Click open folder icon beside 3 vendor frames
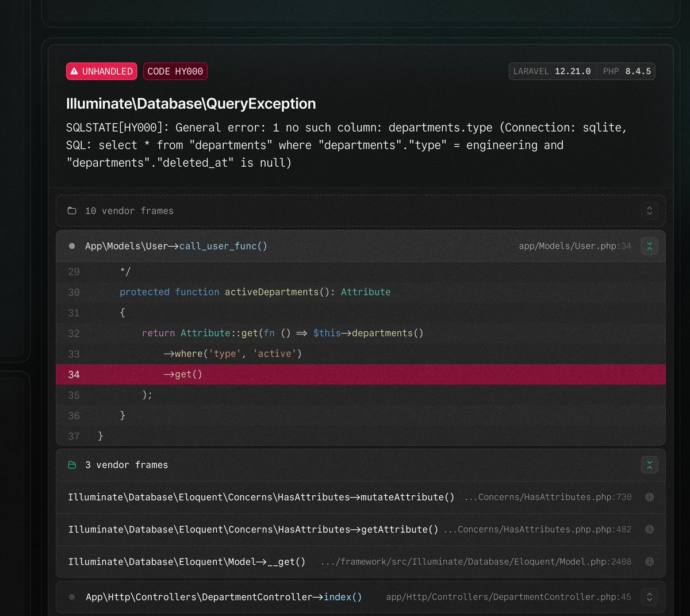 [x=72, y=465]
